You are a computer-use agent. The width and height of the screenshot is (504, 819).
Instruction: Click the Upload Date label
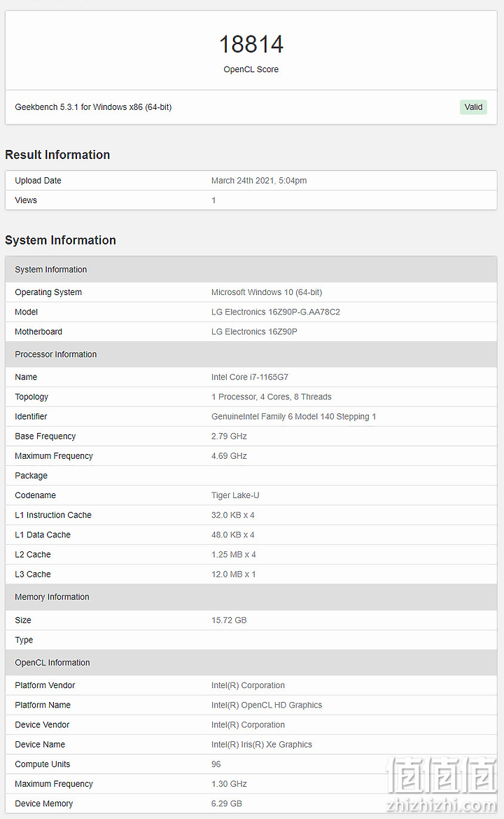(38, 181)
